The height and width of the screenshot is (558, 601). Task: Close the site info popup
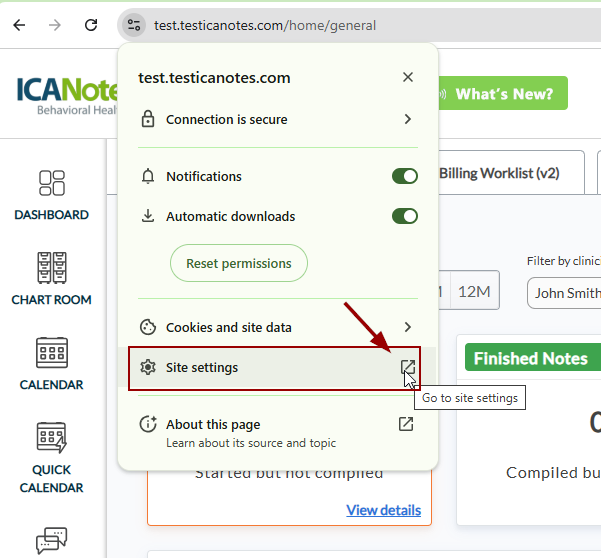click(x=408, y=77)
